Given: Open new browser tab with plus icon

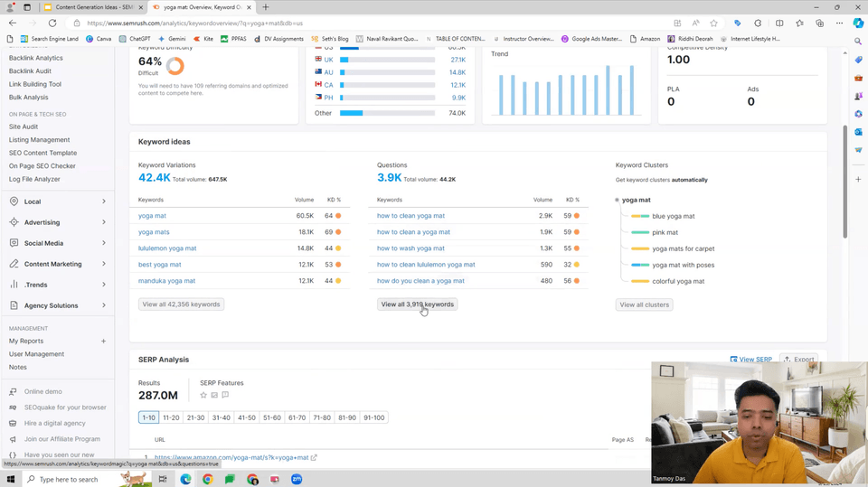Looking at the screenshot, I should pos(266,7).
